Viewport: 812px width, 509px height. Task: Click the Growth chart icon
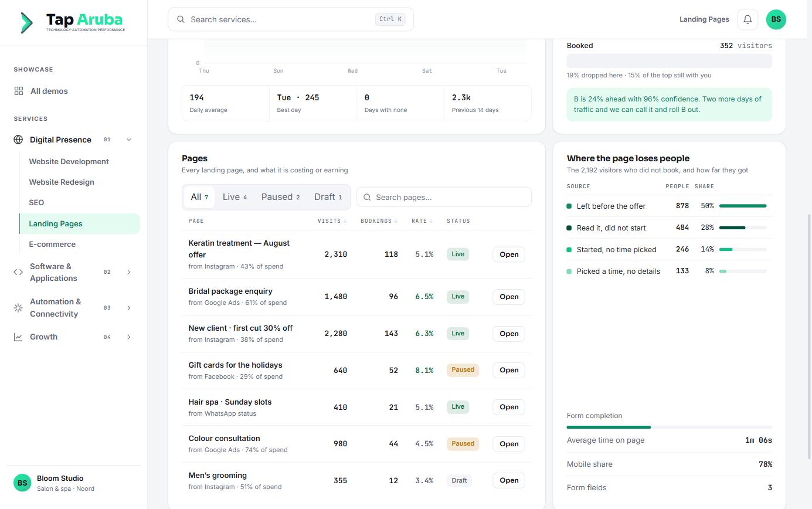(18, 337)
